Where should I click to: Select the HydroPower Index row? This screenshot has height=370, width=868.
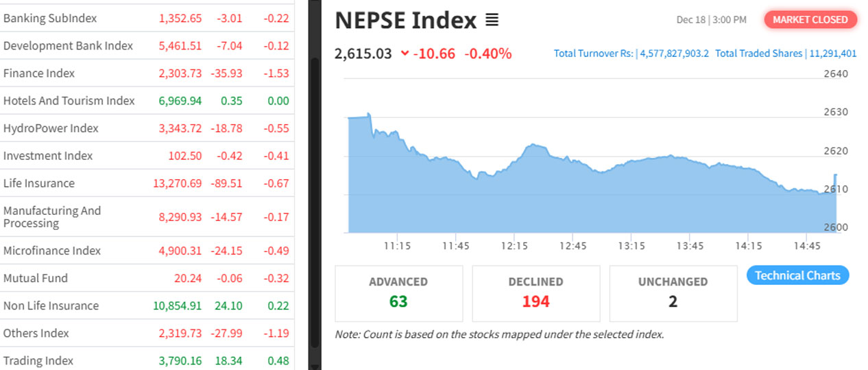coord(51,128)
